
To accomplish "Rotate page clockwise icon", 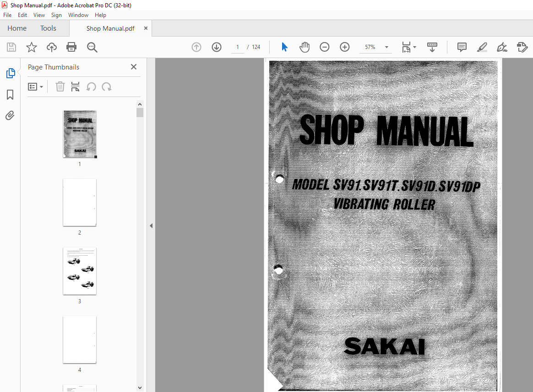I will [x=106, y=86].
